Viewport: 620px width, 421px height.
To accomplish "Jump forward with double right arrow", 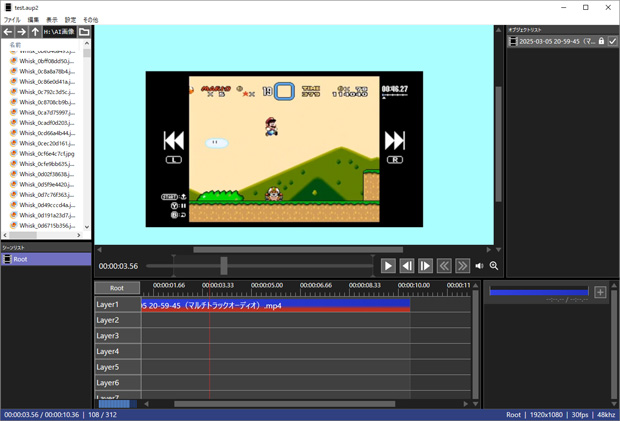I will [462, 266].
